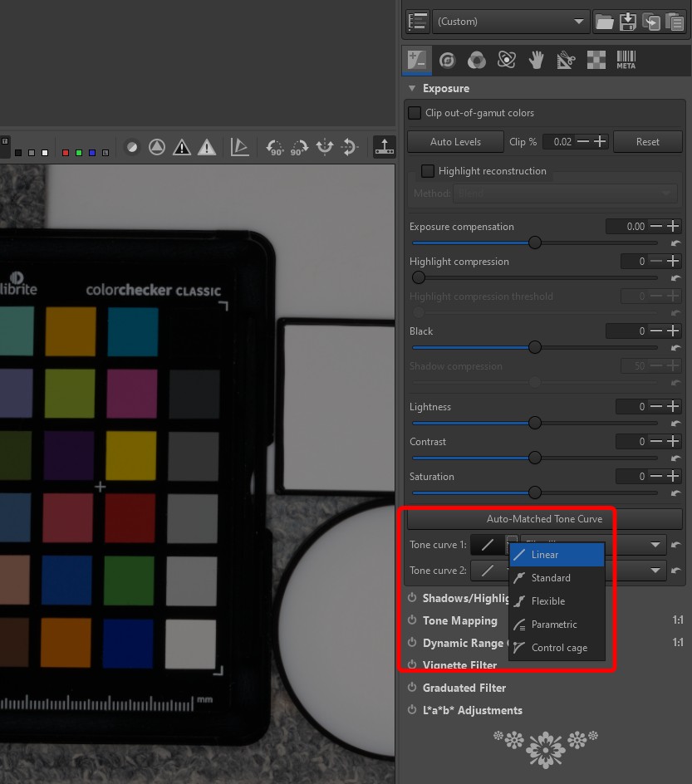Click the Contrast slider handle
Image resolution: width=692 pixels, height=784 pixels.
[x=535, y=458]
